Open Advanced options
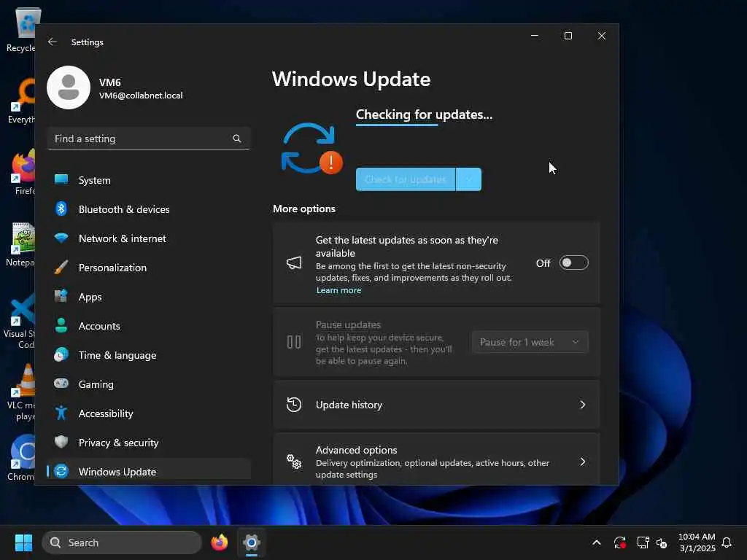Image resolution: width=747 pixels, height=560 pixels. point(436,460)
